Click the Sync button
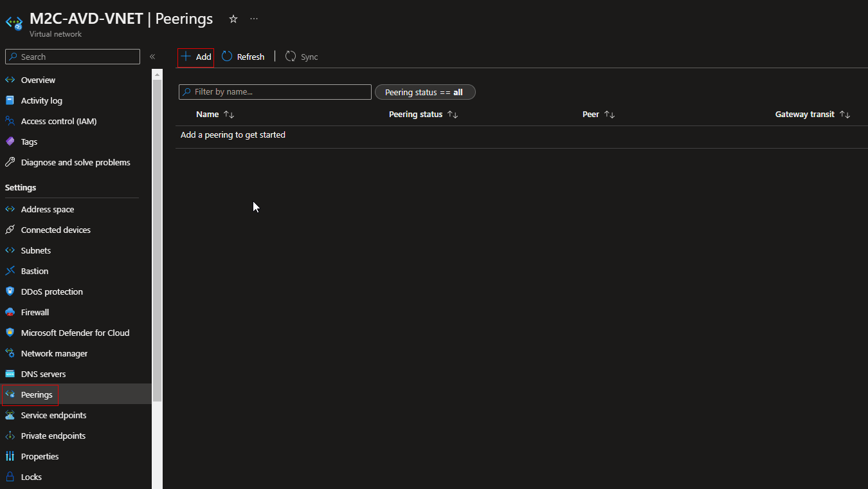Screen dimensions: 868x489 (x=302, y=57)
